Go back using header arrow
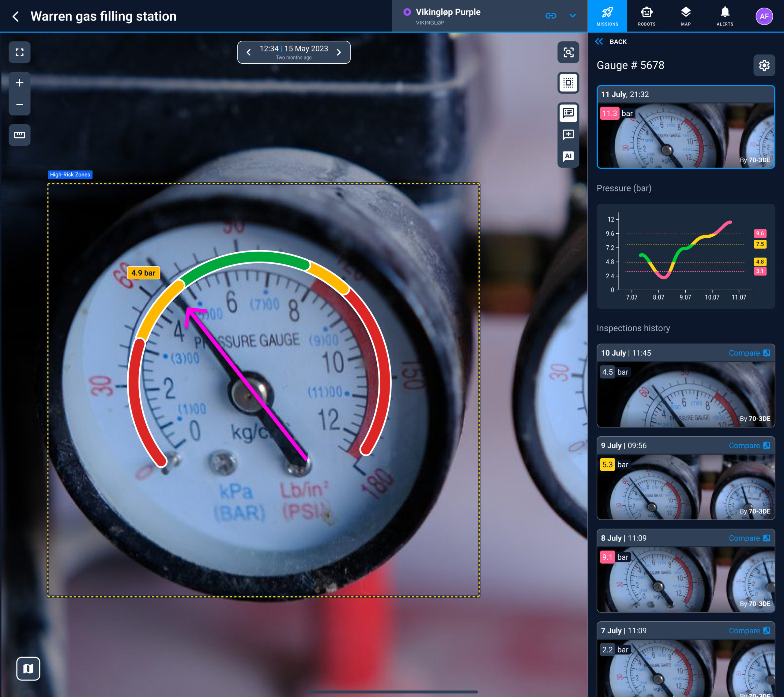The height and width of the screenshot is (697, 784). (16, 17)
